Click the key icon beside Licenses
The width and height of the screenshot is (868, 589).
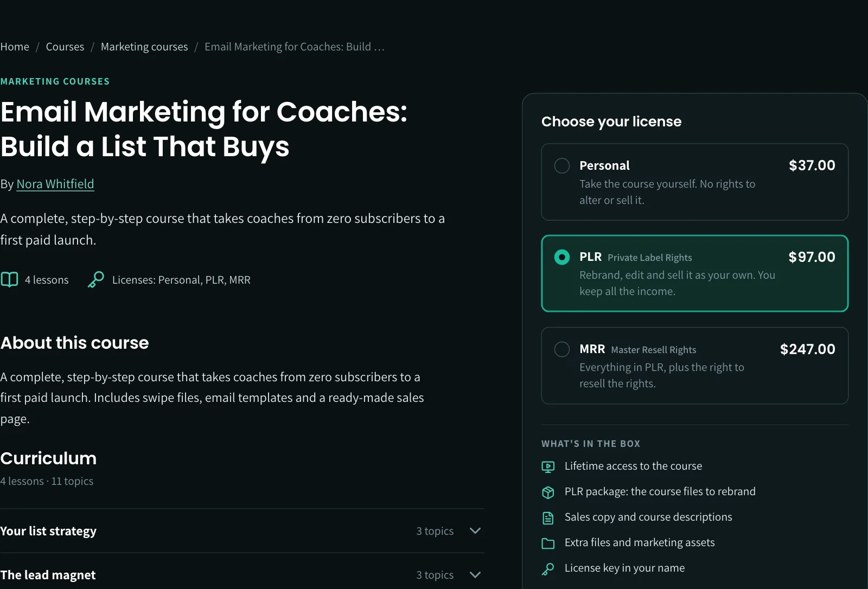pos(96,280)
